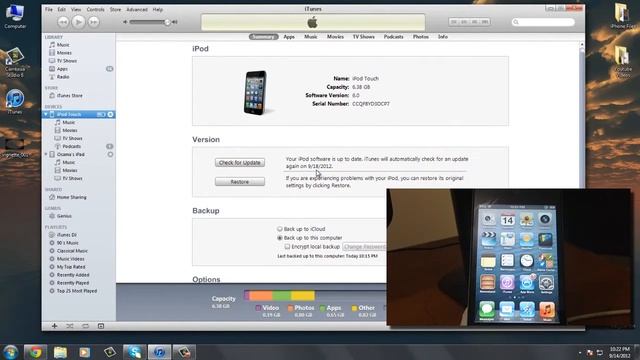The width and height of the screenshot is (640, 360).
Task: Switch to the Photos tab
Action: pyautogui.click(x=421, y=37)
